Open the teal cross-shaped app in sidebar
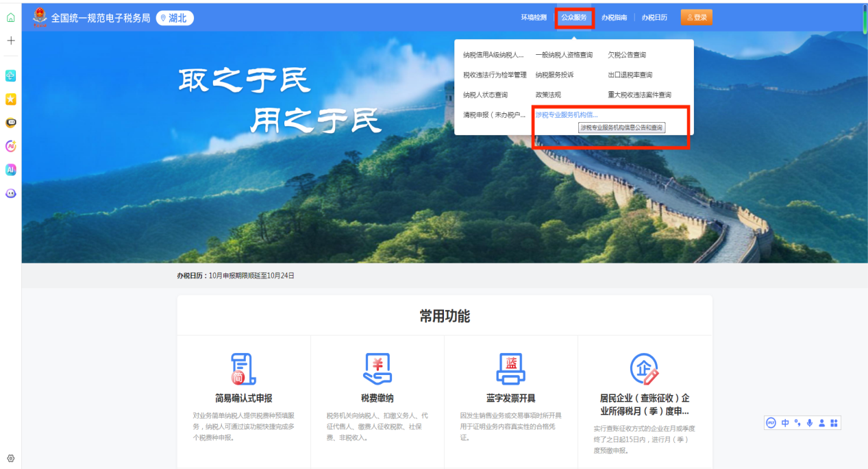This screenshot has width=868, height=469. click(10, 76)
